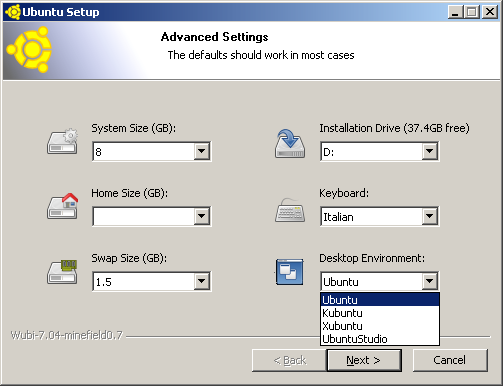The height and width of the screenshot is (386, 503).
Task: Click the Cancel button
Action: click(x=450, y=360)
